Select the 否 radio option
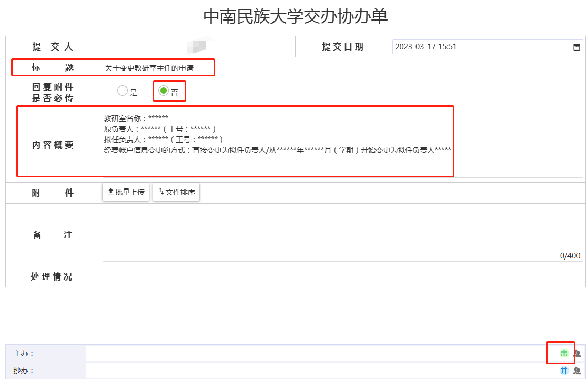 coord(164,91)
